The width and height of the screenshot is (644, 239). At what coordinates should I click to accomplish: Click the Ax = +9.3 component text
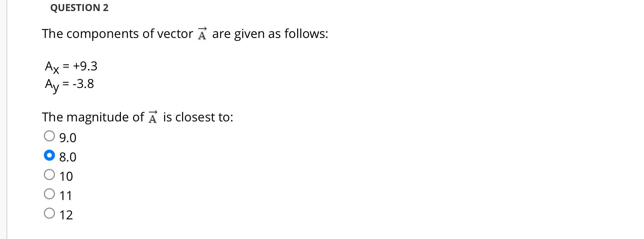click(x=71, y=67)
